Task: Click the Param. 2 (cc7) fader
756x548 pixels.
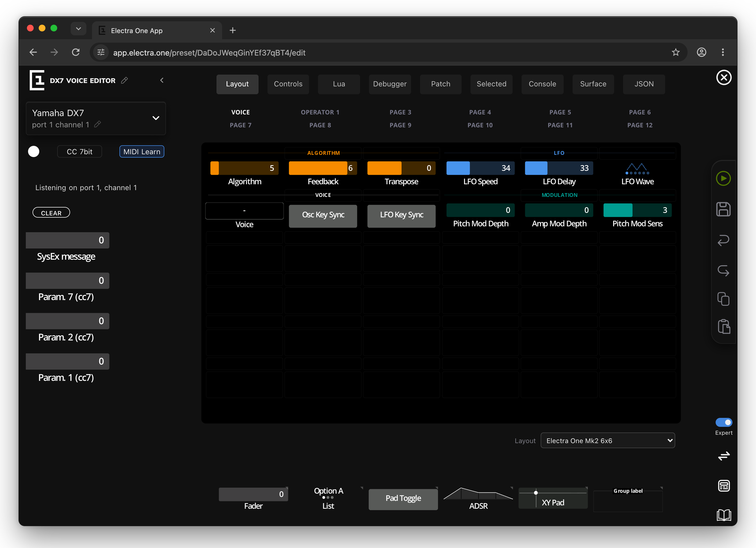Action: 67,321
